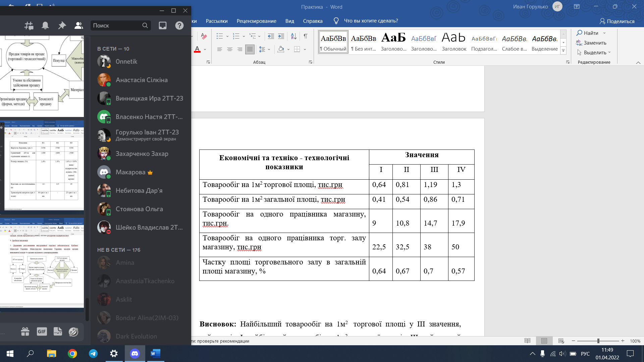
Task: Open Вид ribbon tab
Action: pos(289,21)
